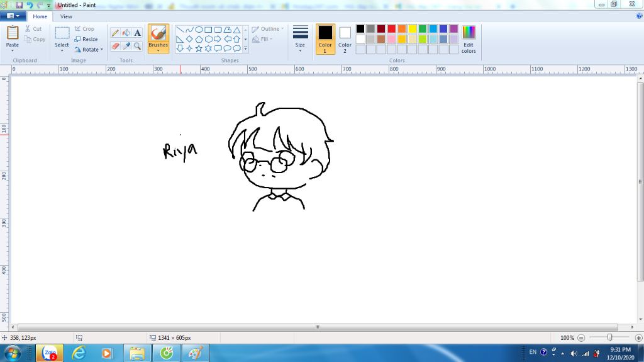Open the Windows Start button
Viewport: 644px width, 362px height.
point(12,353)
